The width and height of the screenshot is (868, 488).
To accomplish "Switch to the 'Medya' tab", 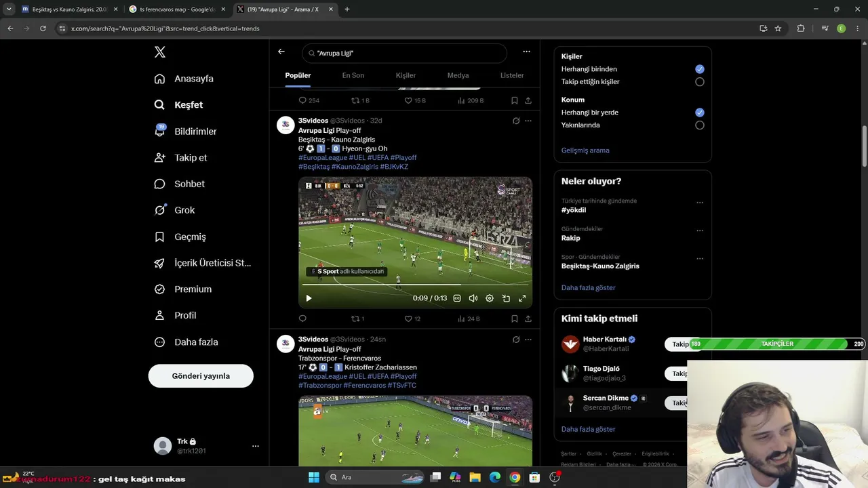I will pyautogui.click(x=458, y=75).
